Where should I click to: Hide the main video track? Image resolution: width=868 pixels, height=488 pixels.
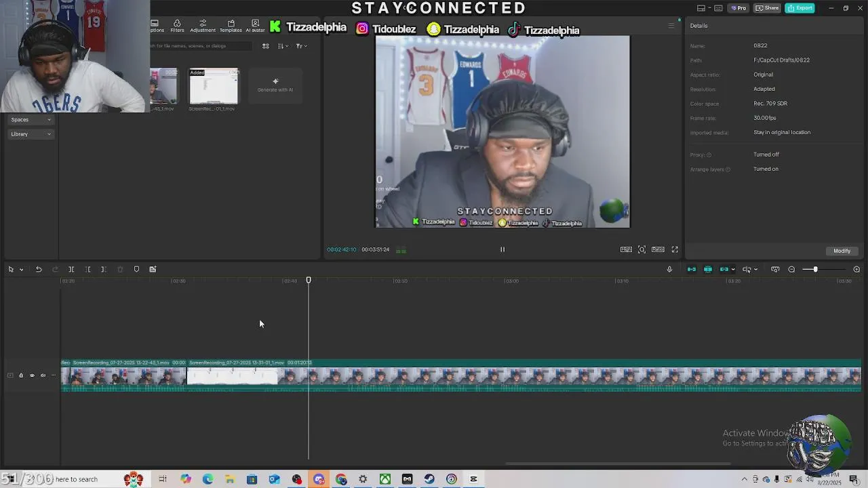point(32,375)
